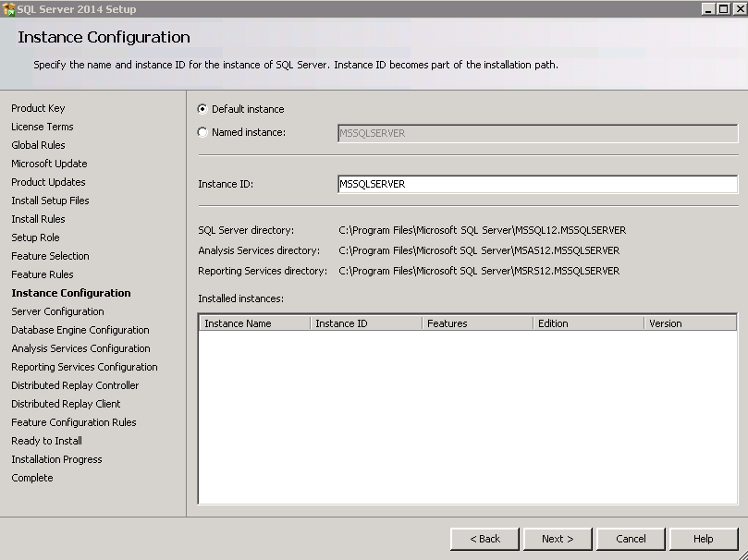The height and width of the screenshot is (560, 748).
Task: Click the Features column header
Action: [x=477, y=323]
